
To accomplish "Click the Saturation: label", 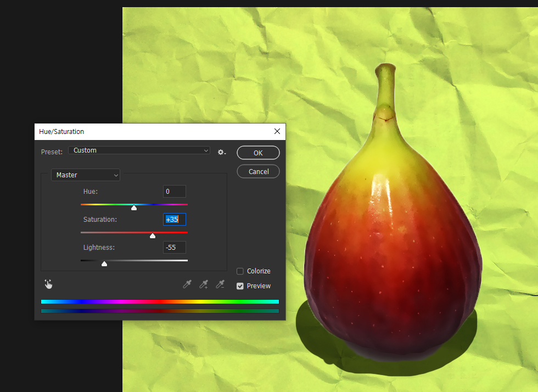I will coord(100,220).
